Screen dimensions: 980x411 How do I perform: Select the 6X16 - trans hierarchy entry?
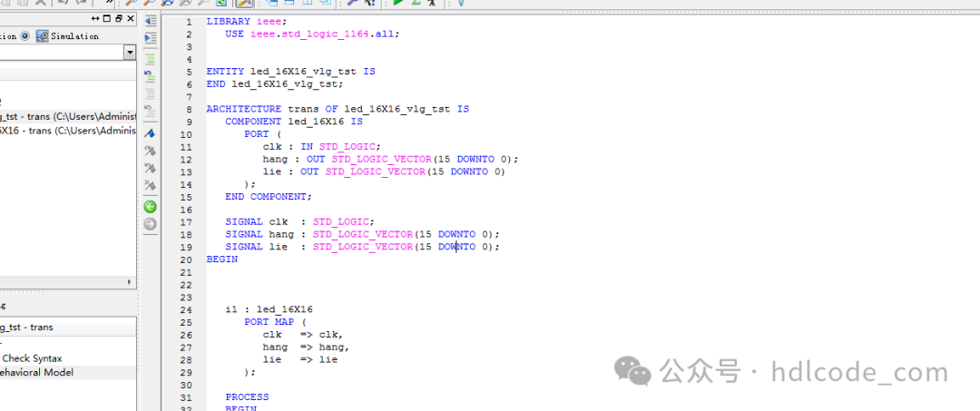67,130
